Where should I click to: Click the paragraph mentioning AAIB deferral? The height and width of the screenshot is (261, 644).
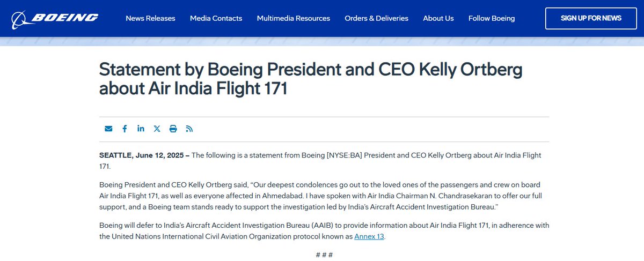tap(324, 231)
